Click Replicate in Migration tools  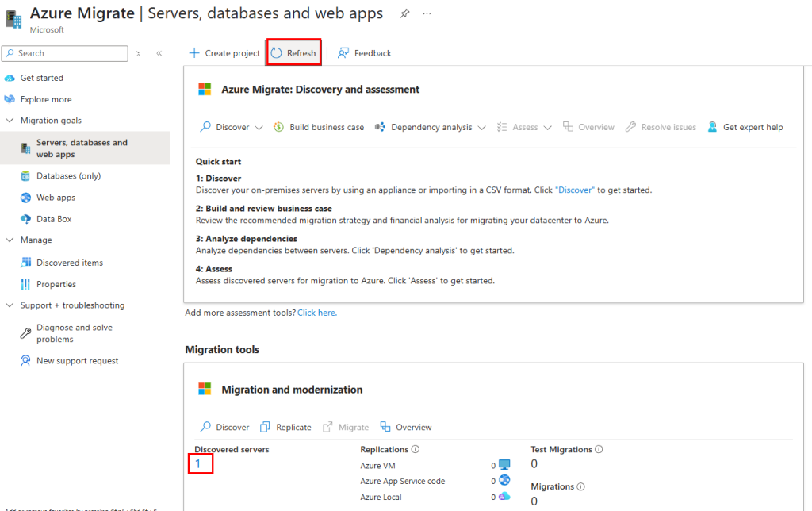coord(285,427)
